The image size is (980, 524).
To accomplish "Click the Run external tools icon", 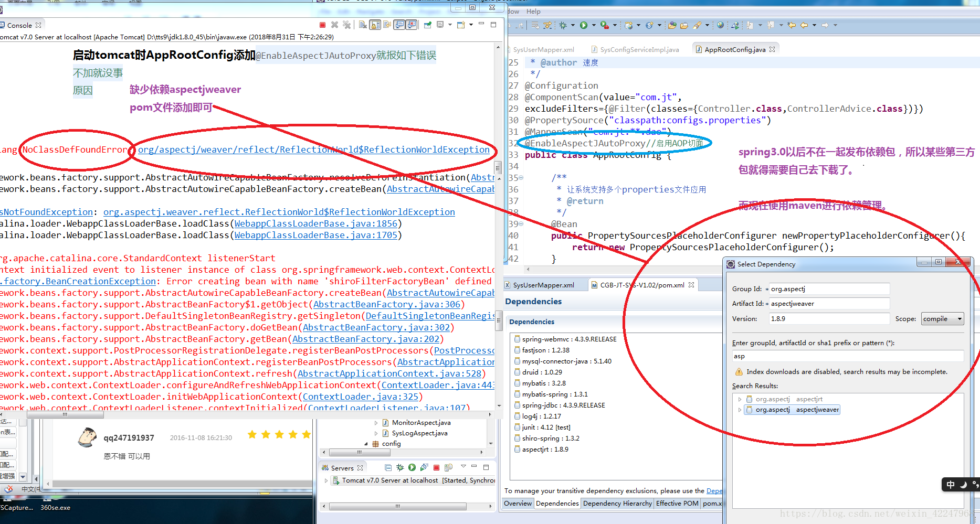I will [605, 25].
